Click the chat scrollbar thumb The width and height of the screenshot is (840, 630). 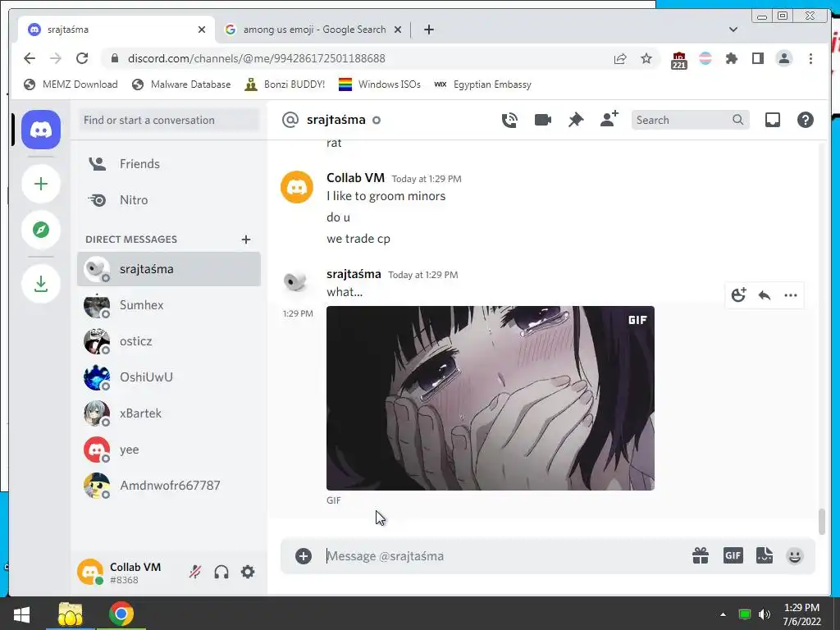(x=822, y=522)
